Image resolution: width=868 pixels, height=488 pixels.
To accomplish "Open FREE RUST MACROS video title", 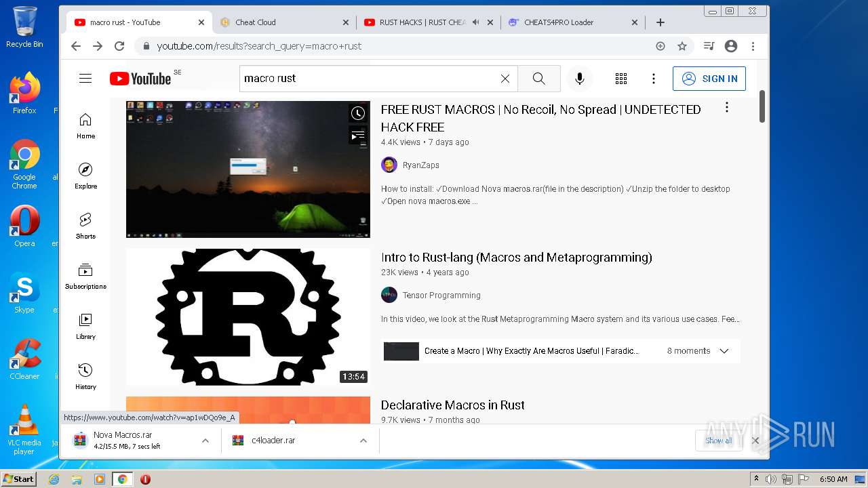I will coord(541,118).
